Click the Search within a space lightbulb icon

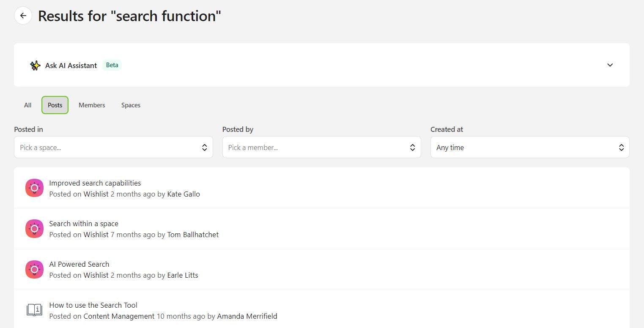pos(34,229)
